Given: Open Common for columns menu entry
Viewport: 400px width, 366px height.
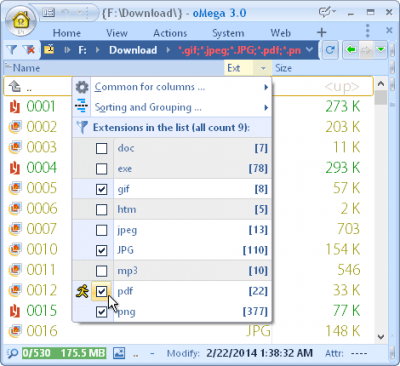Looking at the screenshot, I should (172, 87).
